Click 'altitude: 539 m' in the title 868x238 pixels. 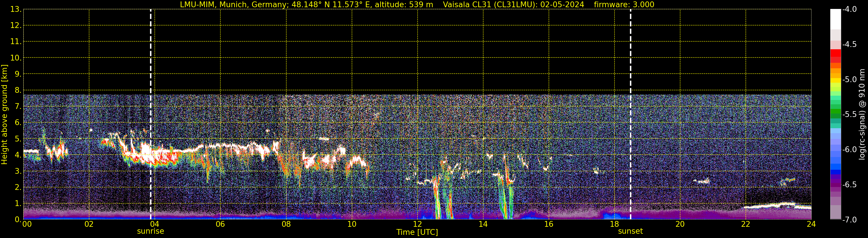[x=404, y=5]
